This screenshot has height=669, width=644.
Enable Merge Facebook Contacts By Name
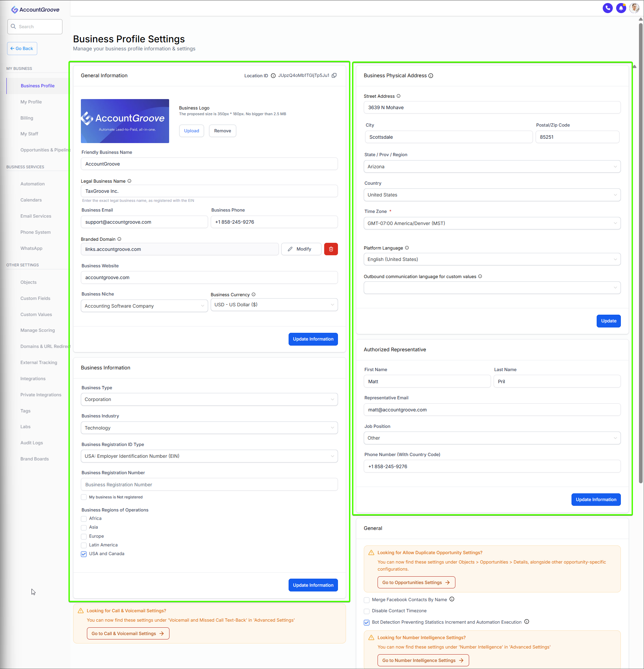pyautogui.click(x=367, y=600)
